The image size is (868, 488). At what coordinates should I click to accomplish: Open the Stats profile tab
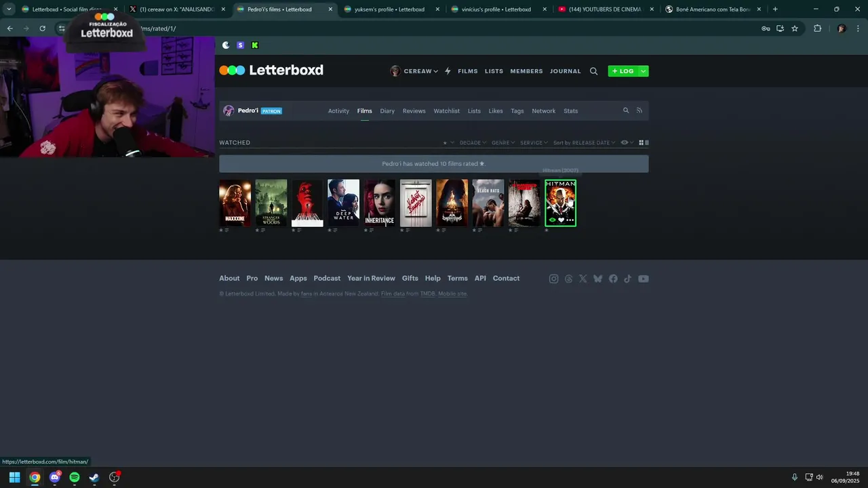571,111
